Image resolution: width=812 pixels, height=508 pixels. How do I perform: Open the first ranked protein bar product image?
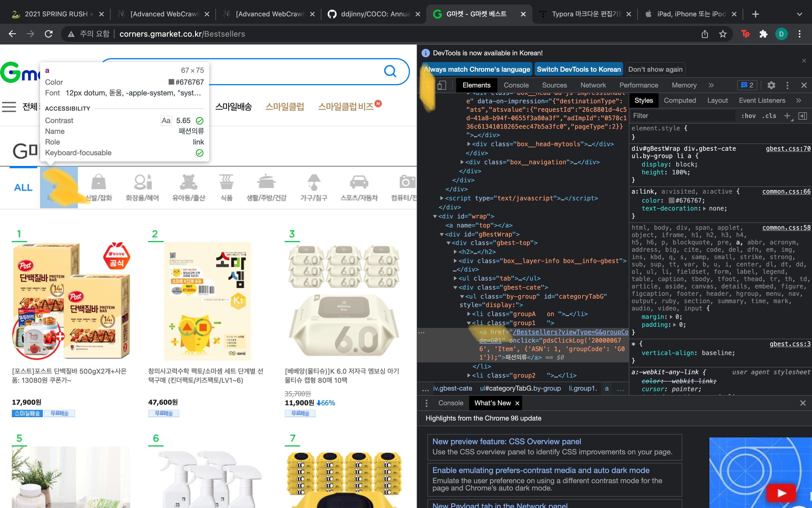click(71, 301)
